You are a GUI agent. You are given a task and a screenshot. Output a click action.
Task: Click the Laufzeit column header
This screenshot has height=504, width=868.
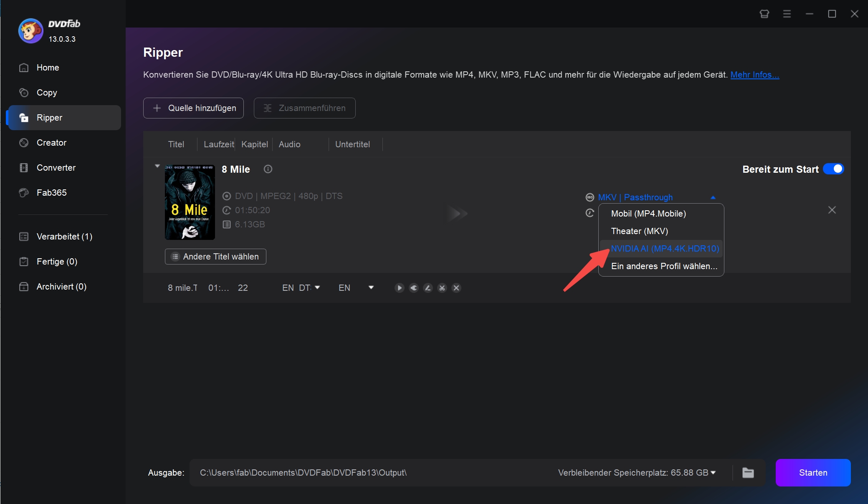219,144
